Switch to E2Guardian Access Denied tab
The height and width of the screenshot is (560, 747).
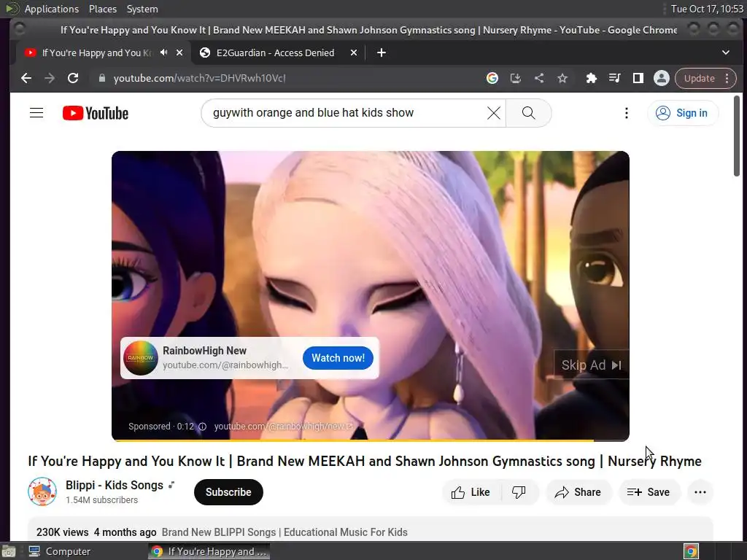(275, 52)
